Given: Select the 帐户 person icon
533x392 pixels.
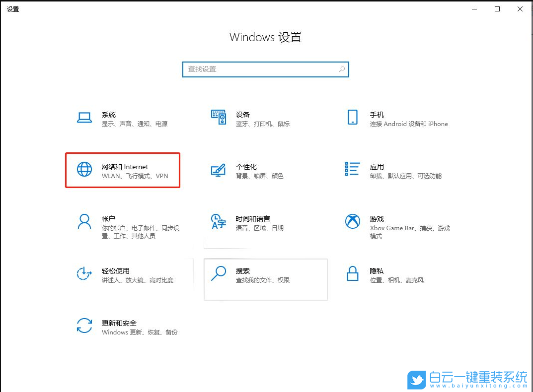Looking at the screenshot, I should pos(83,222).
